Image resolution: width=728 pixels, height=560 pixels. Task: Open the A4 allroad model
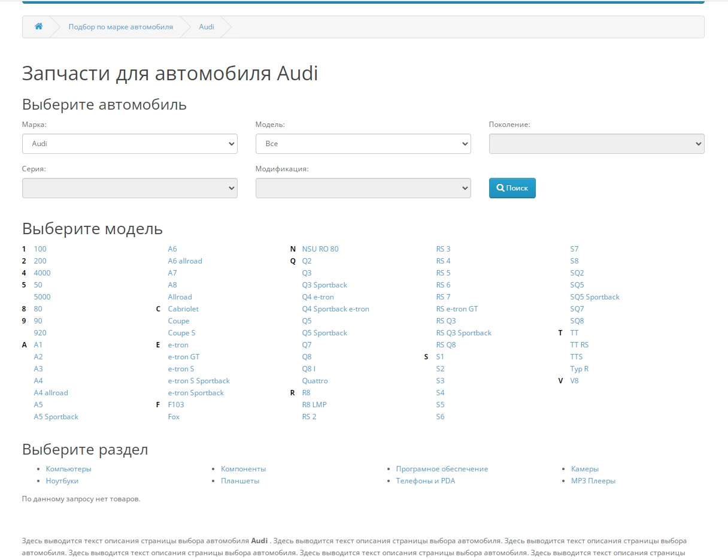[51, 393]
